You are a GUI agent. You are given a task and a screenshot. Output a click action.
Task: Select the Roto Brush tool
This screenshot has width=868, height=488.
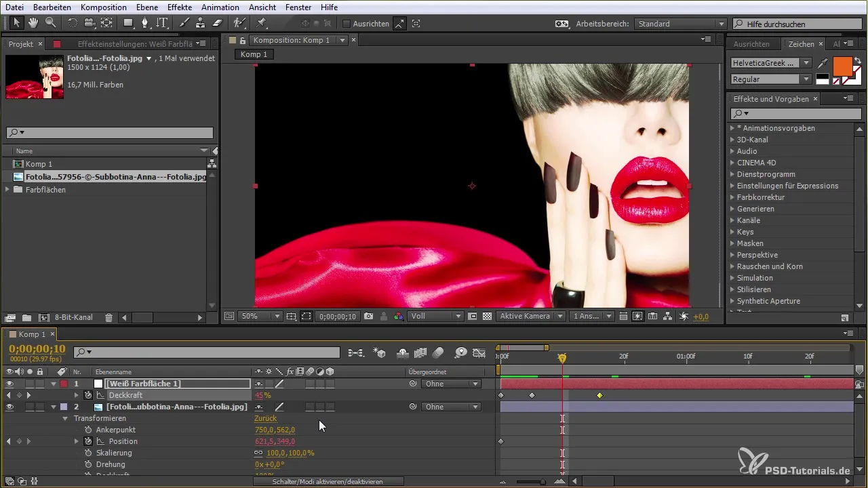[239, 23]
